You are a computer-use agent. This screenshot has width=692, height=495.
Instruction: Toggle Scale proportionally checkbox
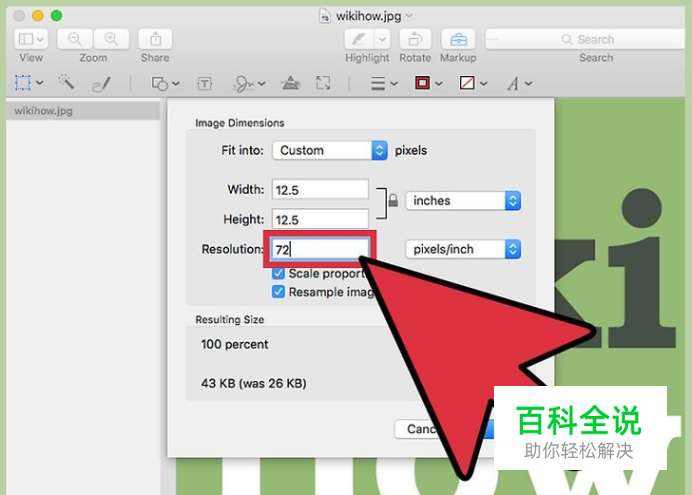click(278, 274)
